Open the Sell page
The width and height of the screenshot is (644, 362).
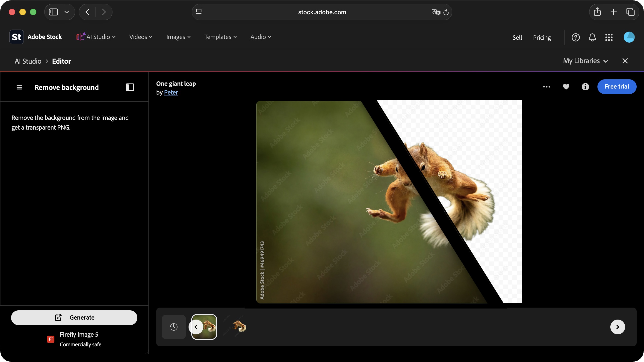517,38
